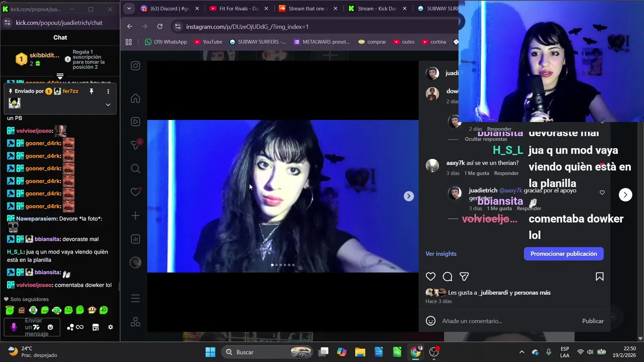Reload the Instagram page
644x362 pixels.
point(159,27)
